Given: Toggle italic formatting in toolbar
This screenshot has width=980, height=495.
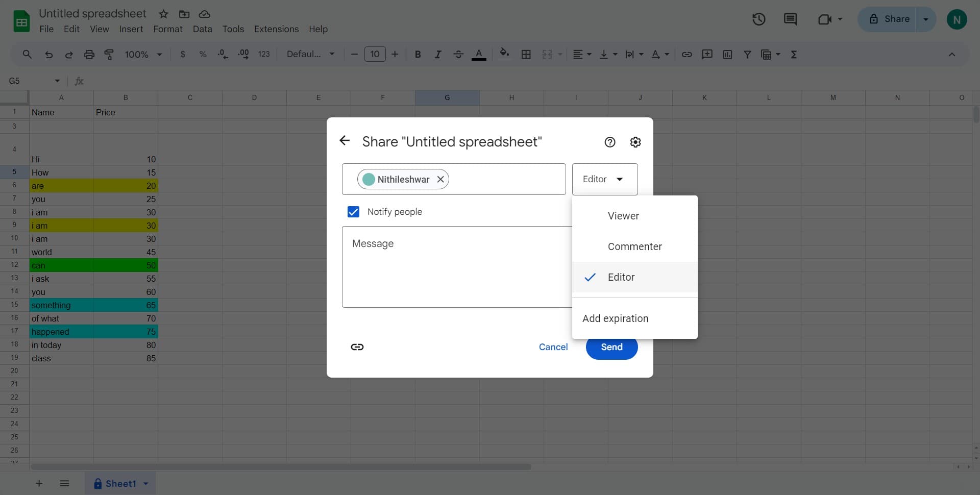Looking at the screenshot, I should 437,55.
